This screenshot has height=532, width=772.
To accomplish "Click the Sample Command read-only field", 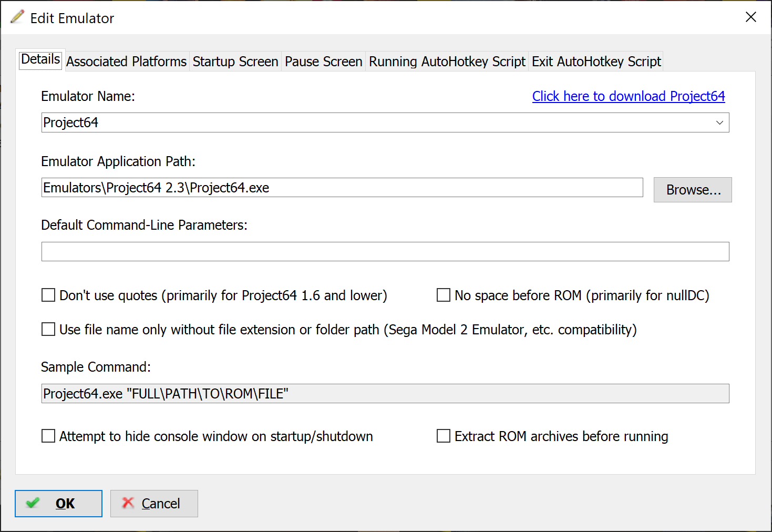I will 385,393.
